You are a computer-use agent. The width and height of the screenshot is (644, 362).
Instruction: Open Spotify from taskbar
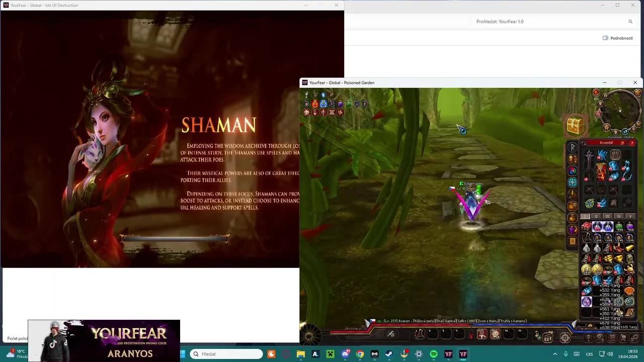tap(433, 354)
